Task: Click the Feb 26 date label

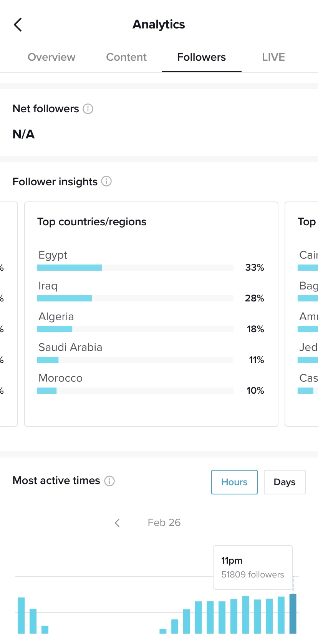Action: pos(164,523)
